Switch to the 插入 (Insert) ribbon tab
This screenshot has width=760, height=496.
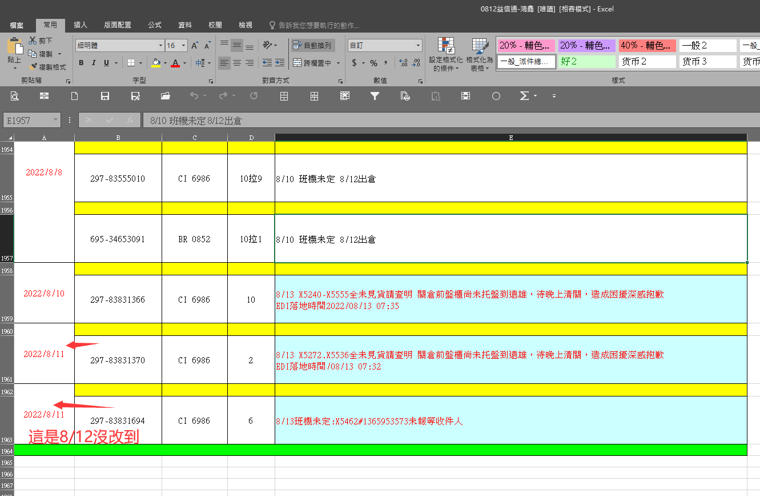point(81,24)
